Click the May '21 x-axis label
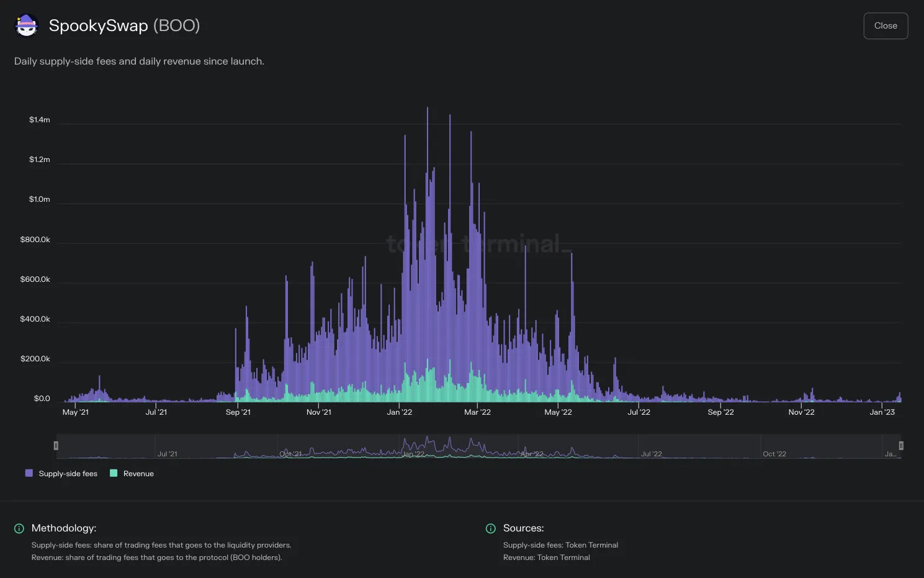This screenshot has height=578, width=924. tap(76, 412)
